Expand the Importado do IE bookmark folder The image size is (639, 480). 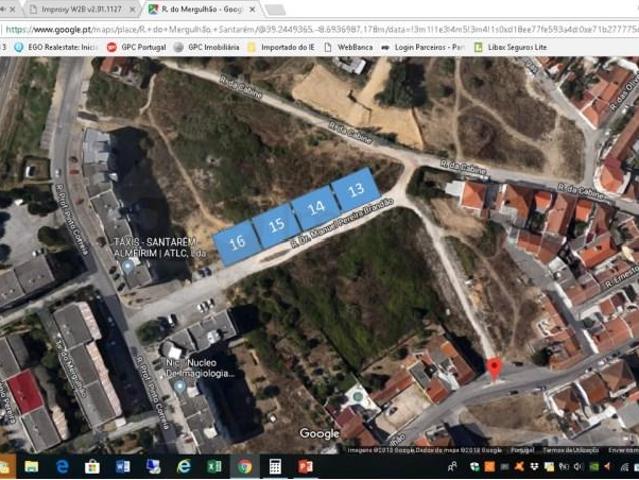point(281,47)
